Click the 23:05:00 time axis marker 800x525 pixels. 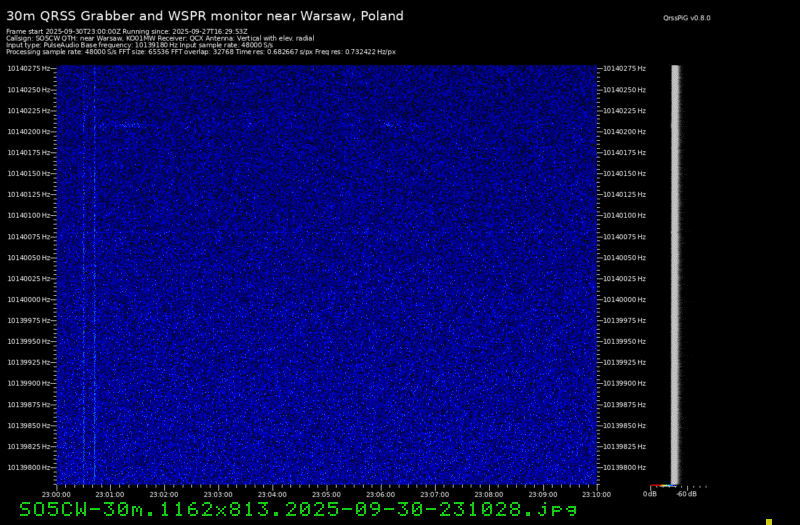pos(326,494)
